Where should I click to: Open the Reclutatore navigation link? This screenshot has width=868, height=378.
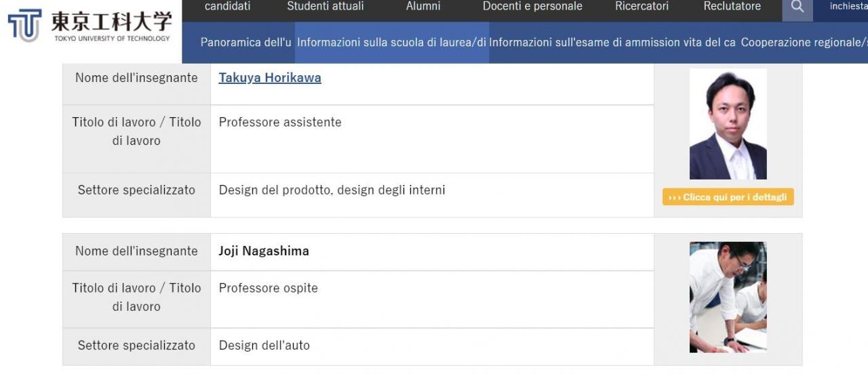click(732, 7)
